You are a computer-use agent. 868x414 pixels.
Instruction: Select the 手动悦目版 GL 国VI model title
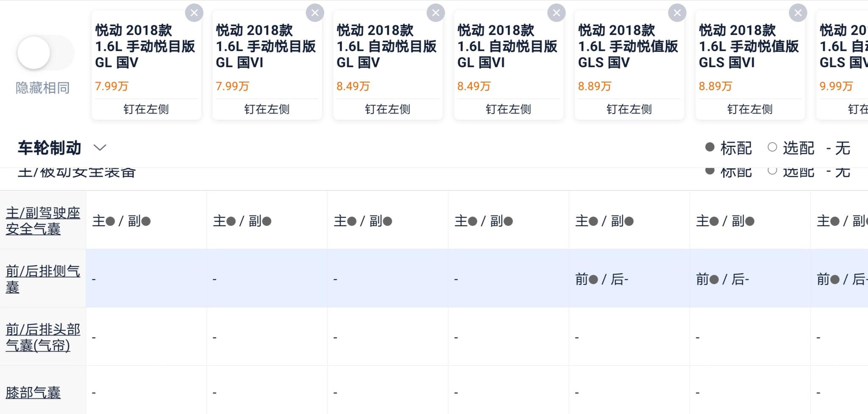[x=266, y=46]
